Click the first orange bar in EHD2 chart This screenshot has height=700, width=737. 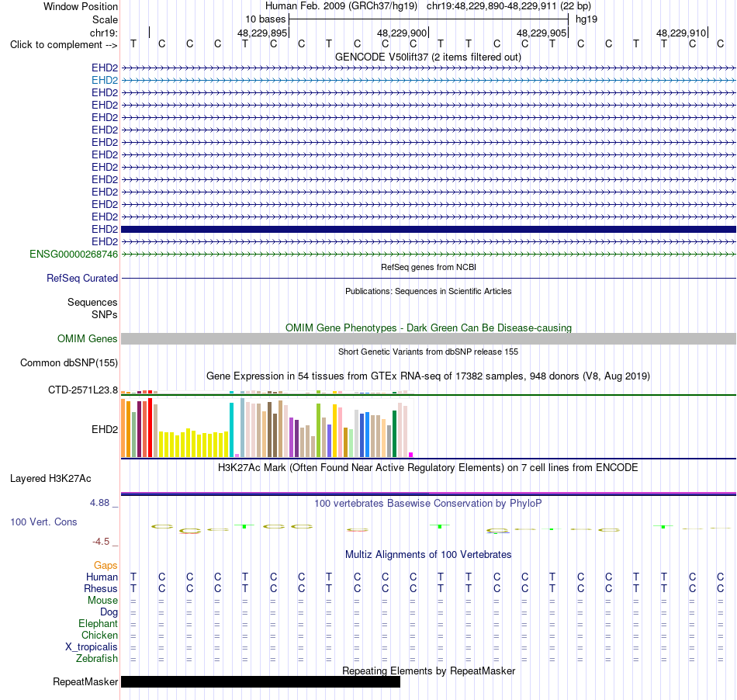click(x=123, y=428)
